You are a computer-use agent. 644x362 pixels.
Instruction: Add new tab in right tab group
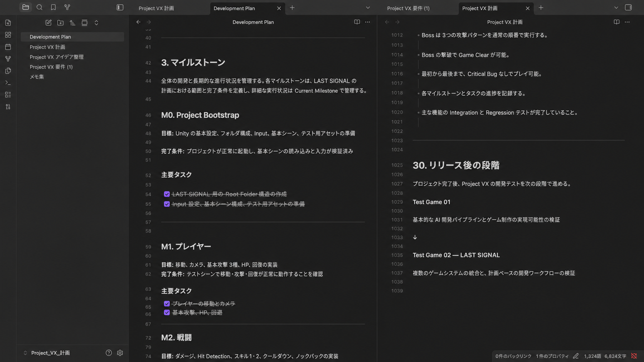(x=541, y=8)
